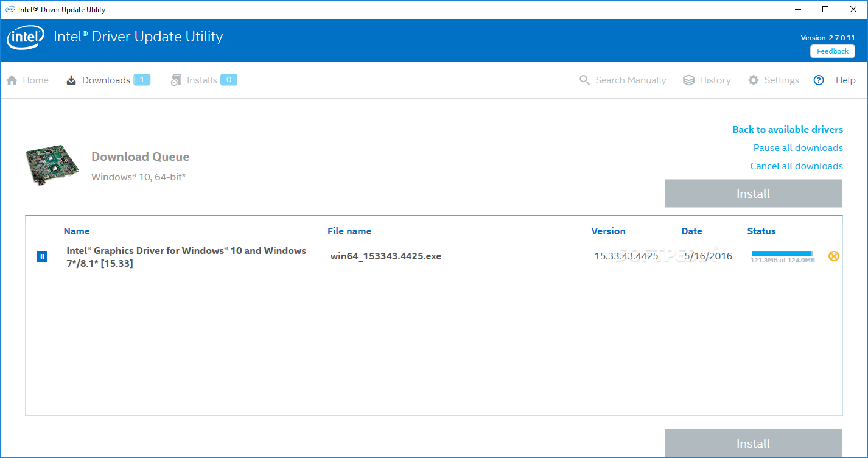Click the Installs count badge showing 0
The width and height of the screenshot is (868, 458).
coord(229,80)
